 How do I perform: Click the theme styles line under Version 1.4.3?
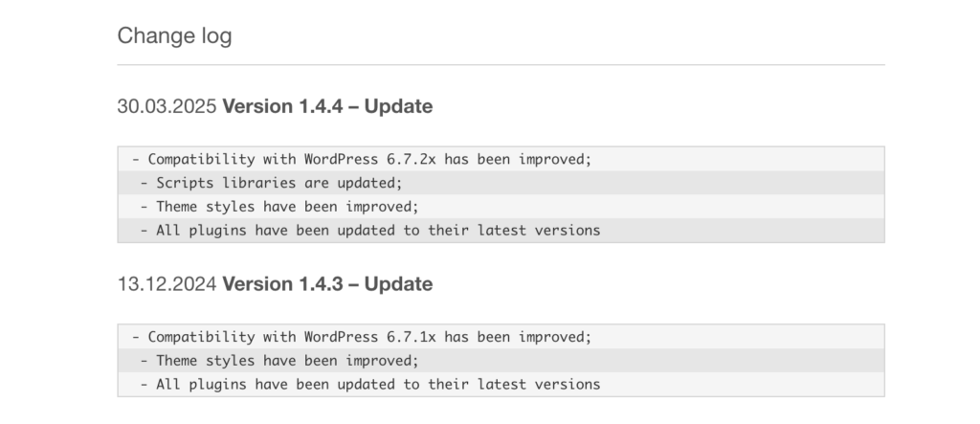279,361
